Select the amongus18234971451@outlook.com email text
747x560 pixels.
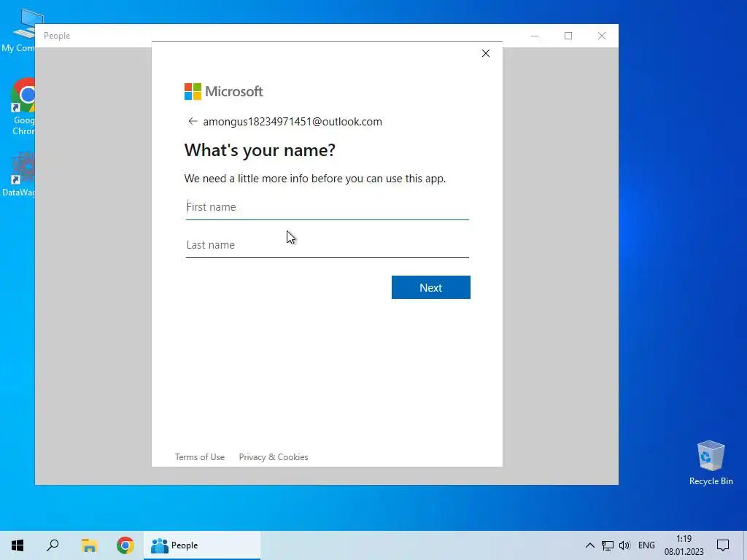(x=293, y=122)
